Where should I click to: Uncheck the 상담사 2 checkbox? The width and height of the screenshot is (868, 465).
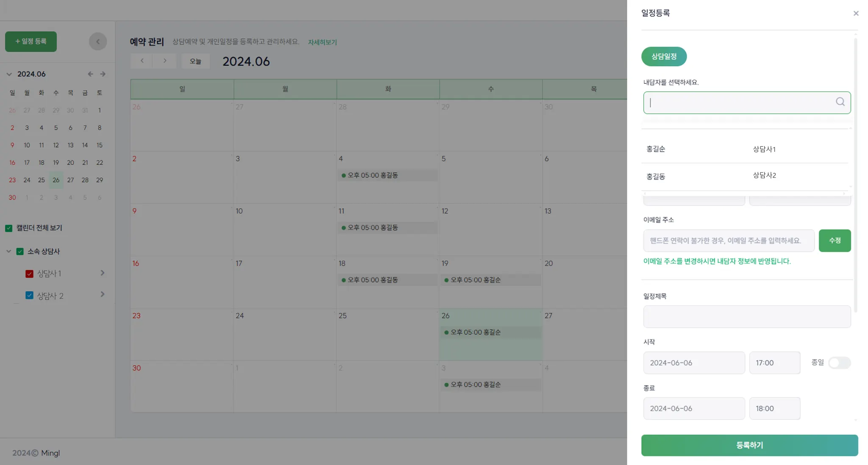click(29, 295)
